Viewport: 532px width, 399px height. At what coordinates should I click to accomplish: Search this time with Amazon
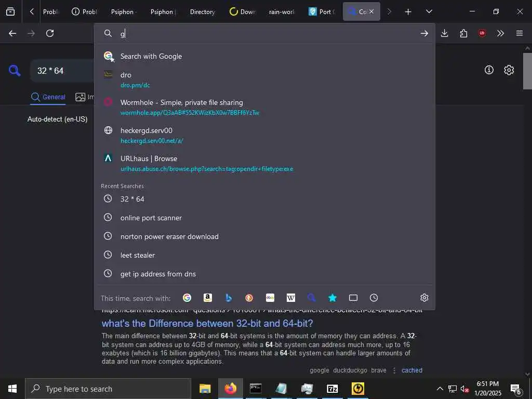[x=208, y=298]
